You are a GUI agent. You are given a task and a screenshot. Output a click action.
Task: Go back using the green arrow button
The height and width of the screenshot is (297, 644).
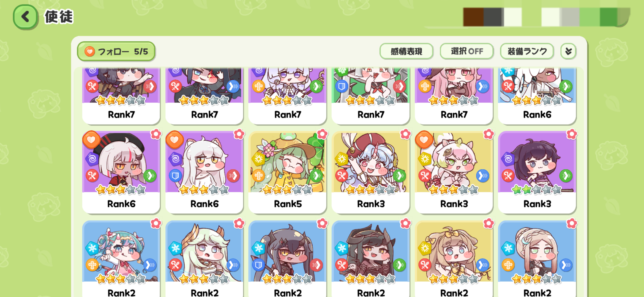[25, 17]
